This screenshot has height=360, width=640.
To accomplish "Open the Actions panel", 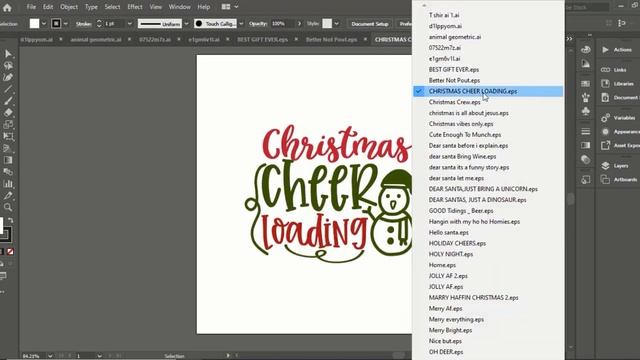I will pyautogui.click(x=616, y=50).
